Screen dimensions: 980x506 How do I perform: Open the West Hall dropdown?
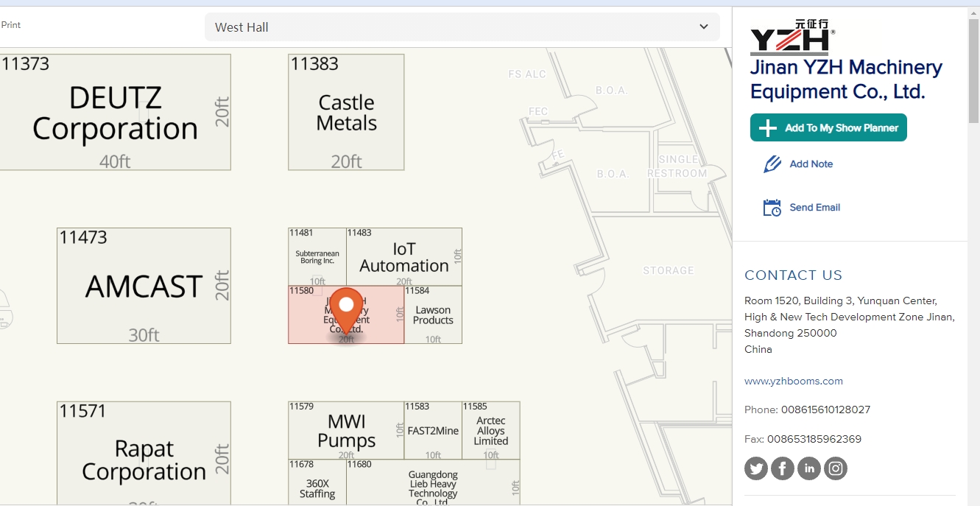pyautogui.click(x=462, y=27)
